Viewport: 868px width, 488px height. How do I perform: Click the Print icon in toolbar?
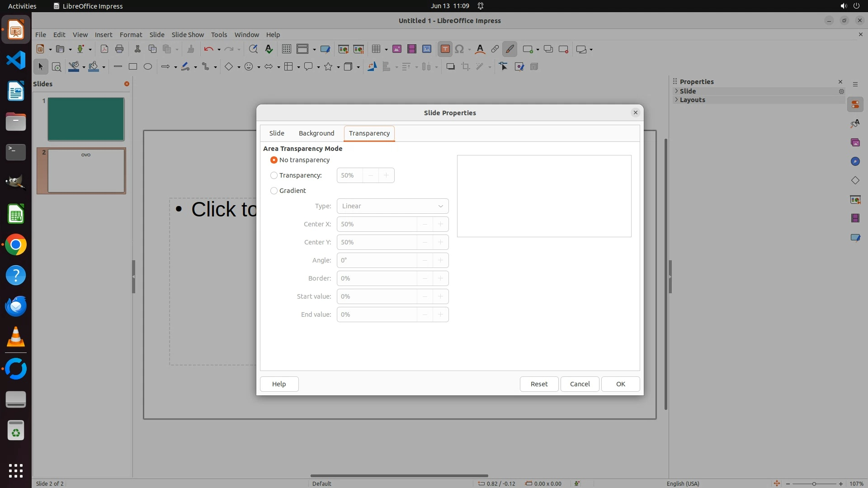coord(119,49)
